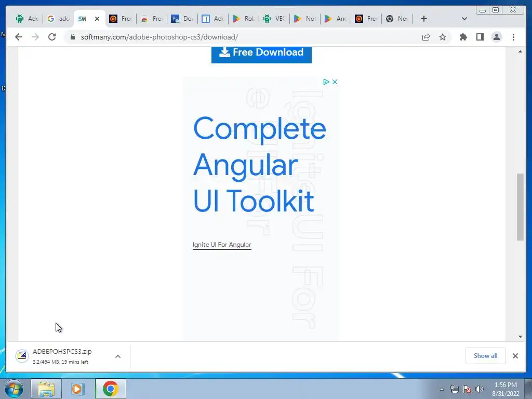View site information via the lock icon
Screen dimensions: 532x399
73,37
